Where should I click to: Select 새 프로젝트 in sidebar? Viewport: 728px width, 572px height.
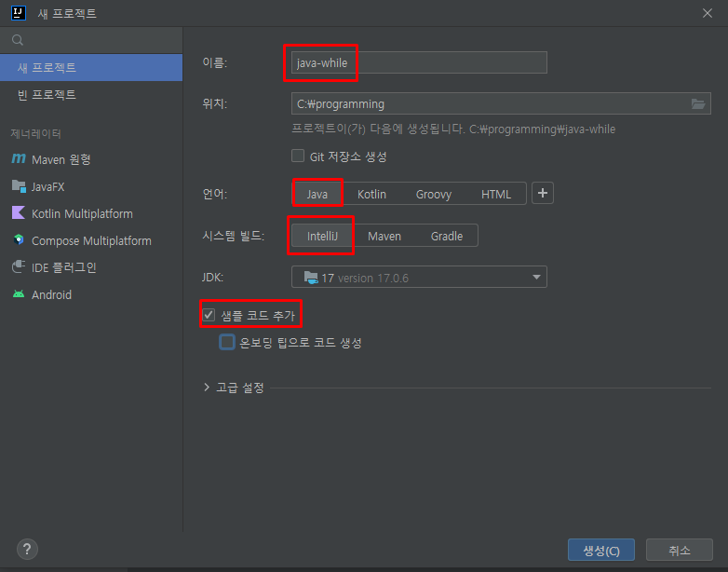(91, 67)
